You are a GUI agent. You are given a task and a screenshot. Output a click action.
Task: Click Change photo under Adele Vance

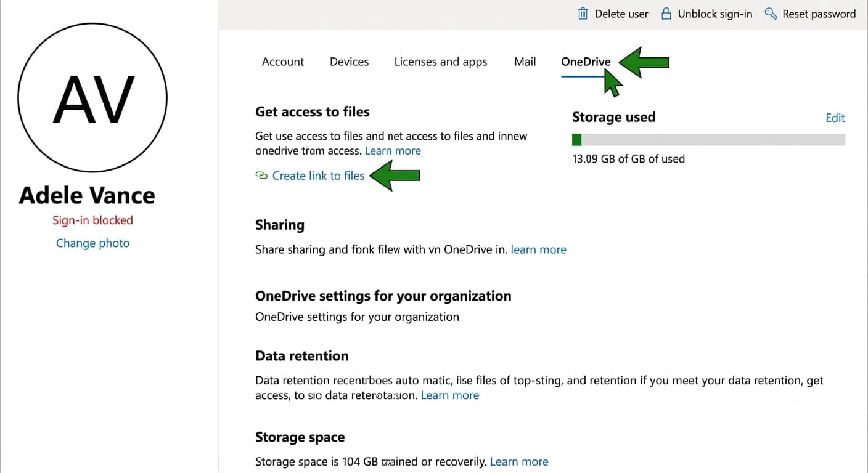[93, 243]
